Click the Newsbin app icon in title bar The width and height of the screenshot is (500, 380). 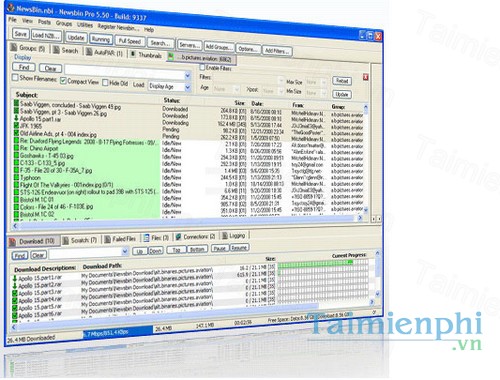(x=11, y=8)
